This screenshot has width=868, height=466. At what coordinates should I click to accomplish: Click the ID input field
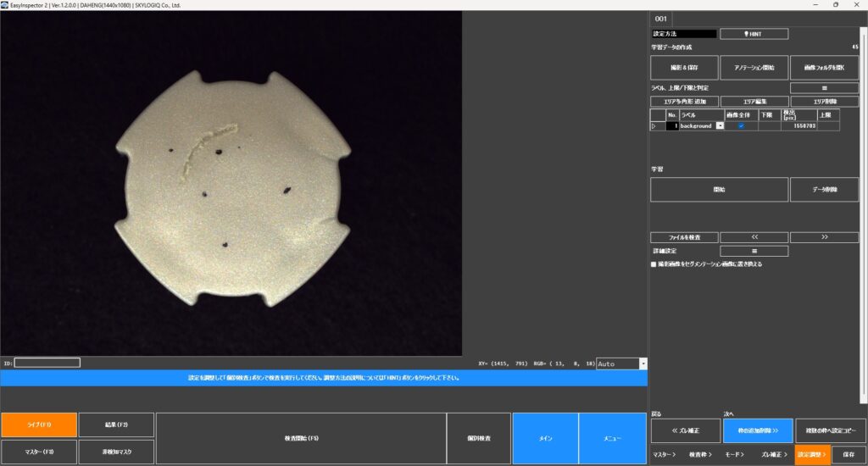point(47,363)
